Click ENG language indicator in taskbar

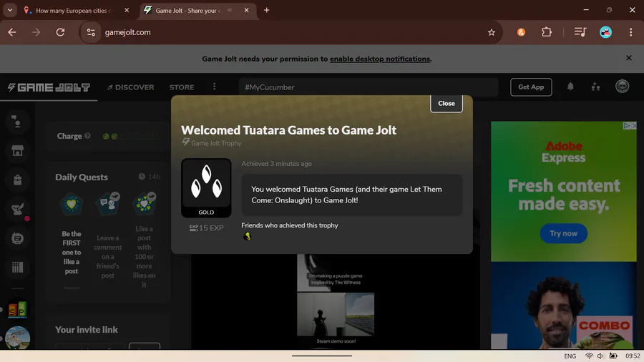570,356
